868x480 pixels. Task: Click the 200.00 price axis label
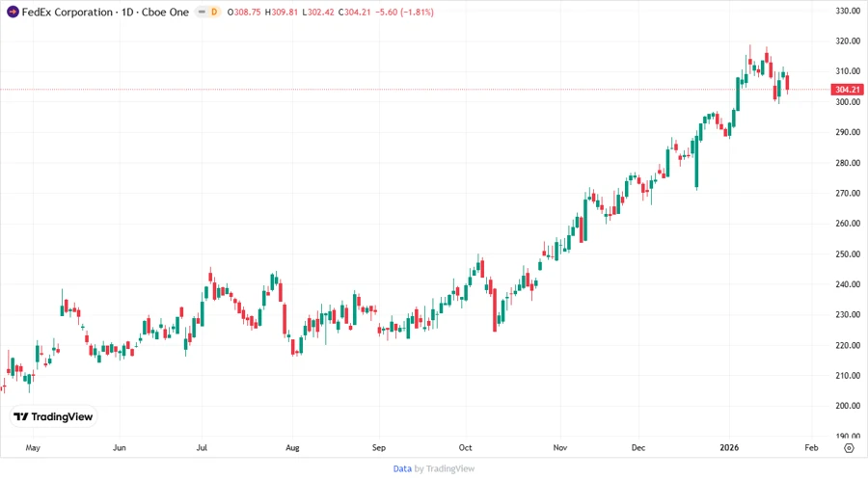[848, 406]
